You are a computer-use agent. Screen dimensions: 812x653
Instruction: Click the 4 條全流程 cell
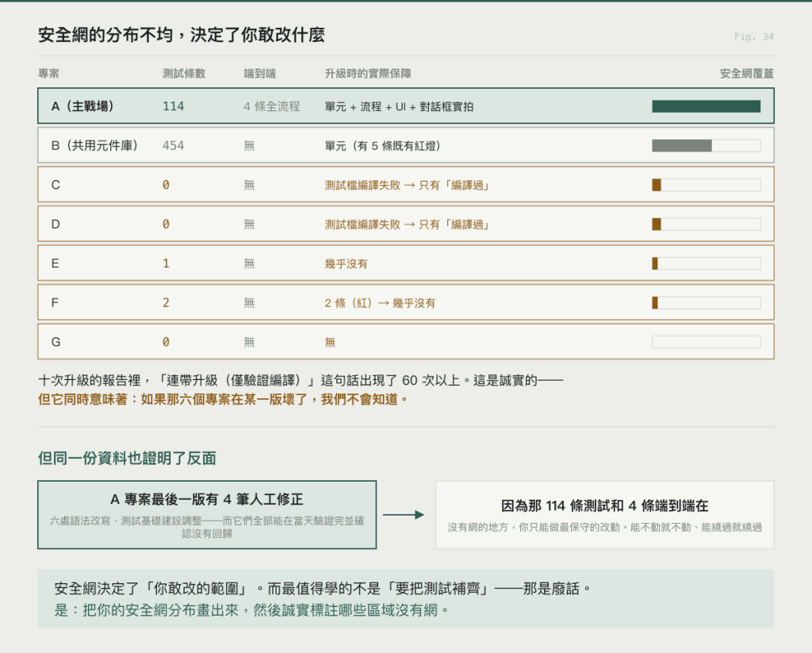point(271,106)
